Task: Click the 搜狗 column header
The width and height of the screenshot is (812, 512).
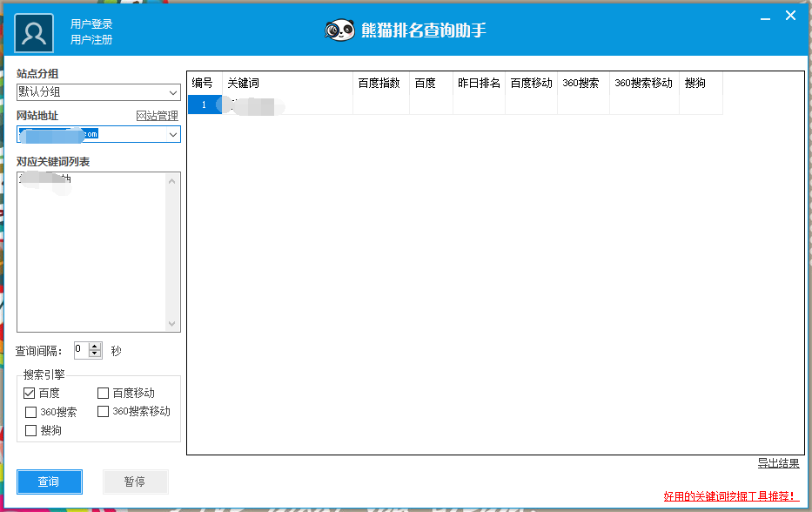Action: [701, 83]
